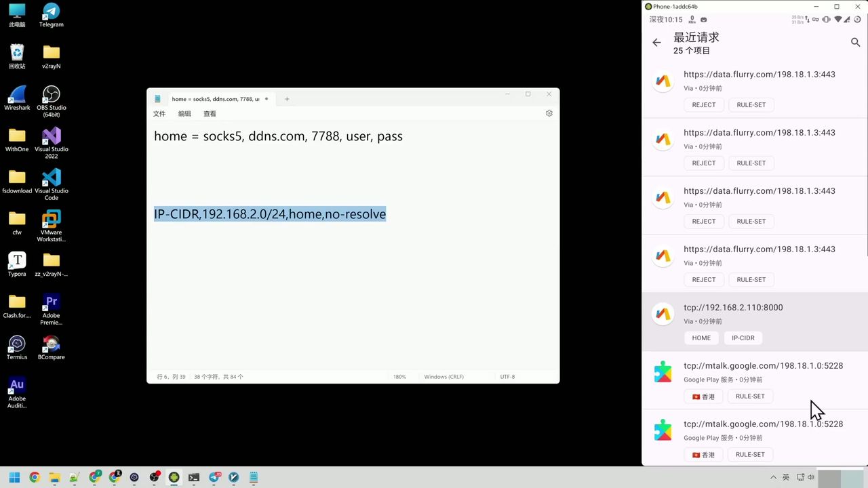The height and width of the screenshot is (488, 868).
Task: Open Notepad settings gear icon
Action: (549, 114)
